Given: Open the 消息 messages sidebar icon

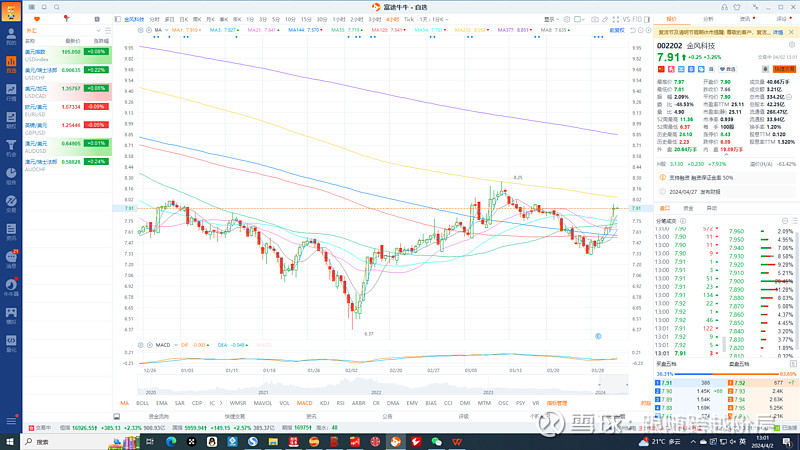Looking at the screenshot, I should (x=11, y=259).
